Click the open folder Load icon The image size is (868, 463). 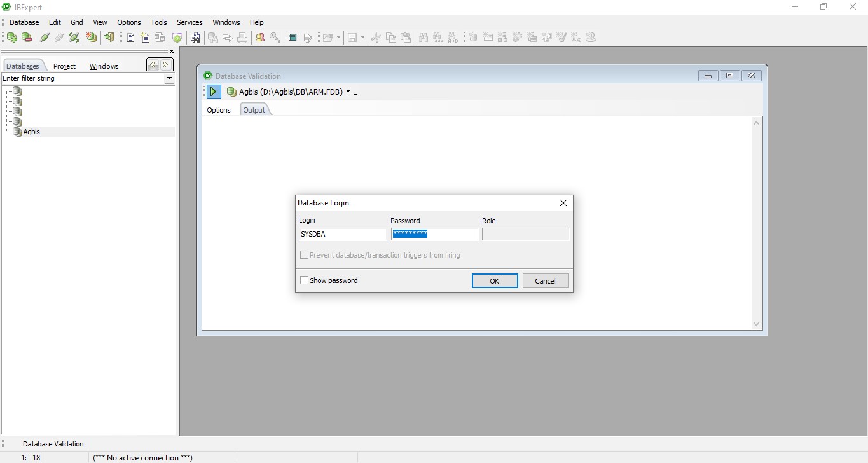(x=327, y=38)
